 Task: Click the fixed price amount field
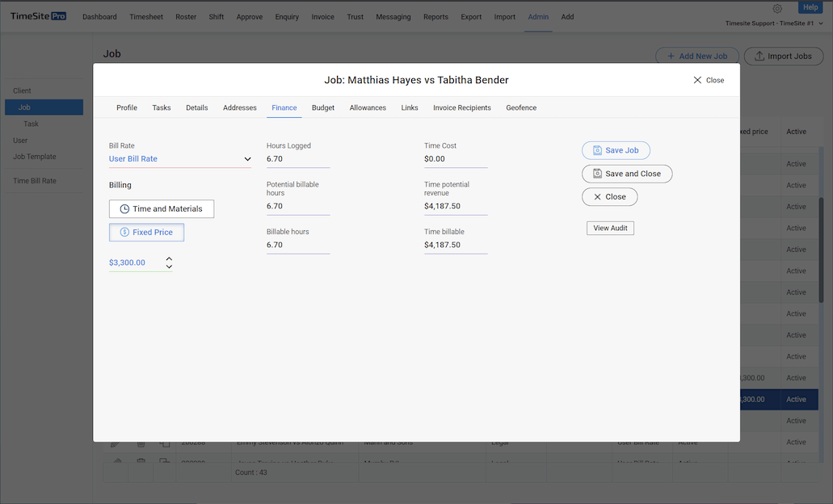[x=135, y=262]
